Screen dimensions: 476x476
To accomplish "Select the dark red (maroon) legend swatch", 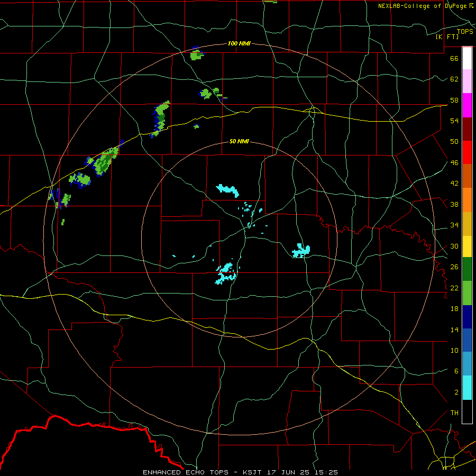I will click(x=467, y=129).
